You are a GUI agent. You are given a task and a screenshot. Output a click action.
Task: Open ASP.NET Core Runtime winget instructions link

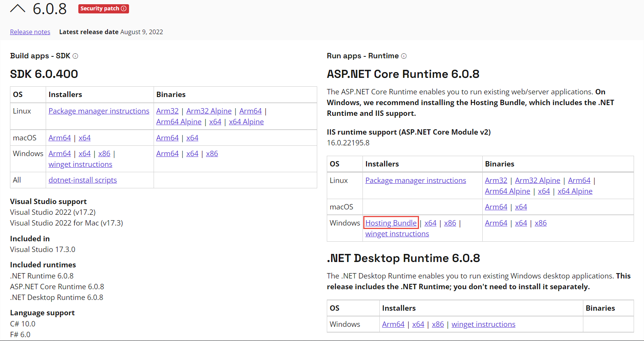397,234
